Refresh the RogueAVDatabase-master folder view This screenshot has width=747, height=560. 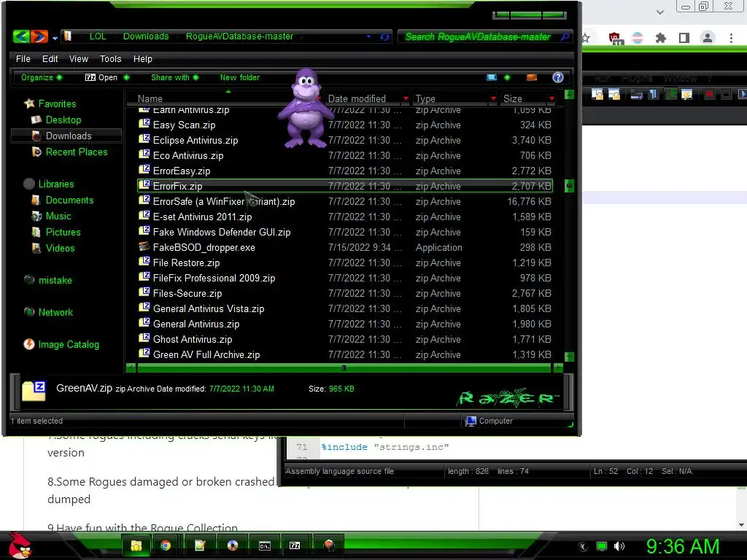point(385,36)
